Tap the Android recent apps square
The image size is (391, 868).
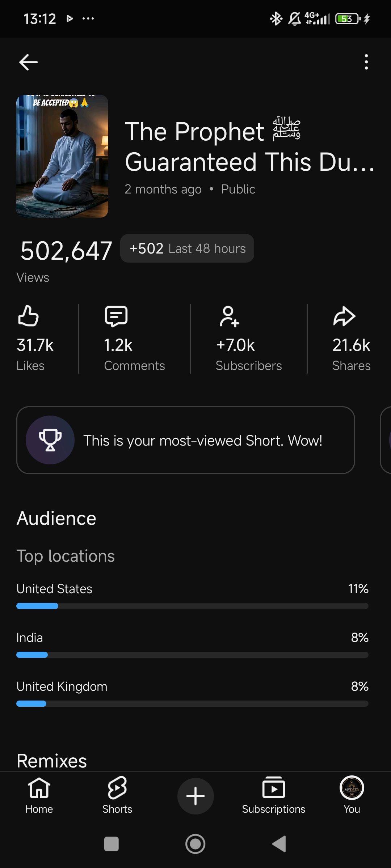point(112,844)
